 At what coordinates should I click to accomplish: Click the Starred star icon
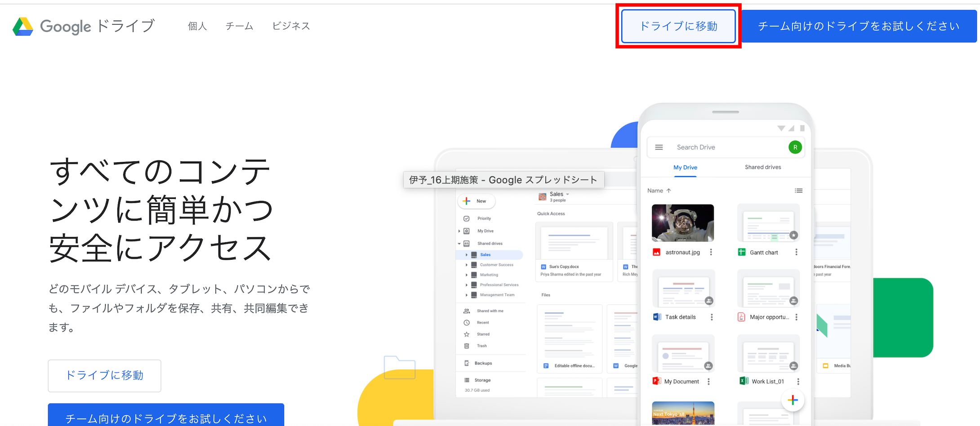[x=467, y=334]
